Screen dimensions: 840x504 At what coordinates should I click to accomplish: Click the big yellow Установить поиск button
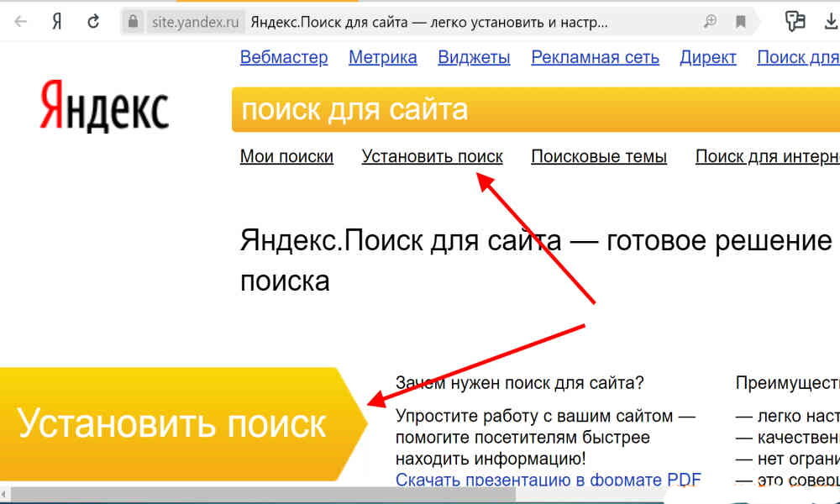[182, 423]
